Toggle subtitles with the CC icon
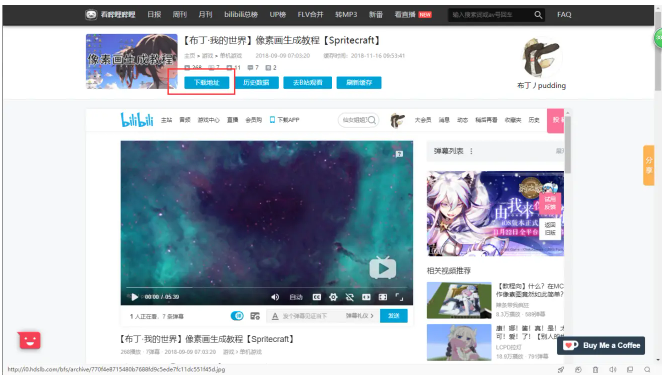 coord(317,297)
